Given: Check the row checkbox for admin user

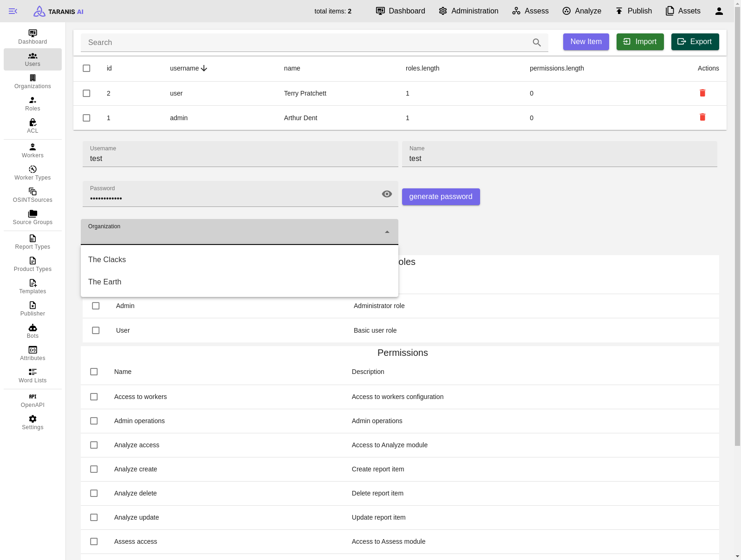Looking at the screenshot, I should pos(86,118).
